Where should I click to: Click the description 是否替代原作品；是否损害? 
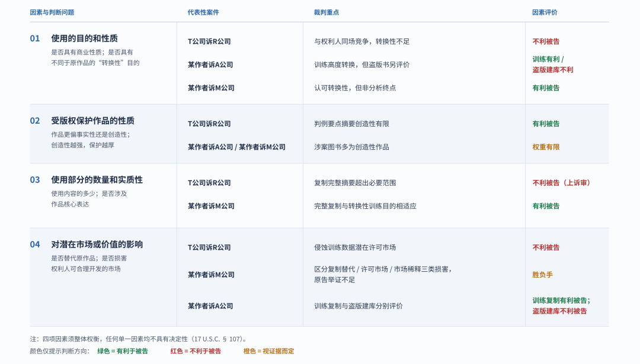coord(89,259)
